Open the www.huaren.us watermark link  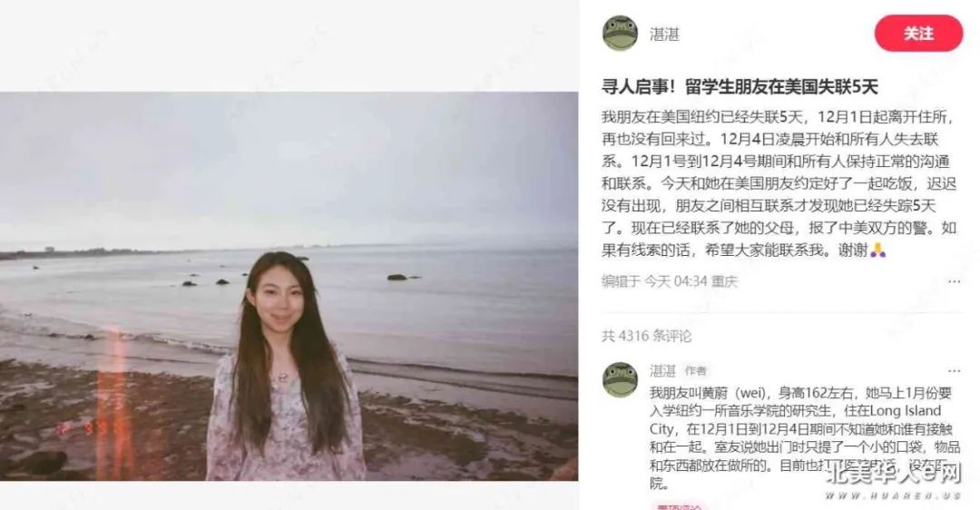pos(893,495)
